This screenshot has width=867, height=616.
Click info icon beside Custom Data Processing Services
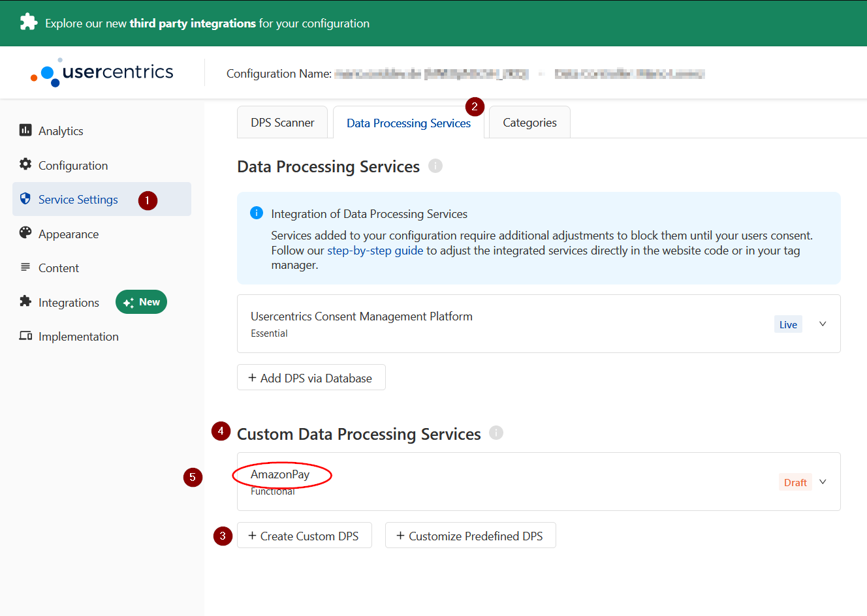coord(496,433)
